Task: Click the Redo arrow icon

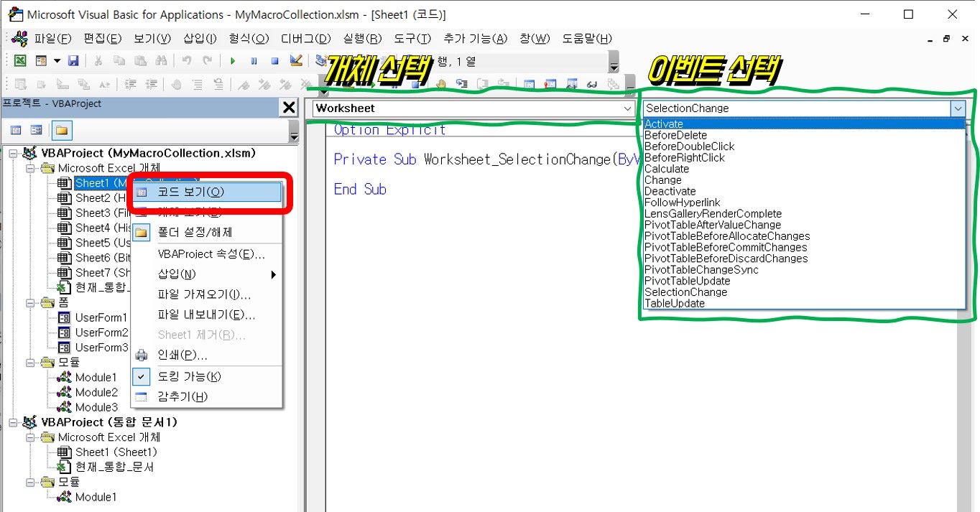Action: (x=208, y=62)
